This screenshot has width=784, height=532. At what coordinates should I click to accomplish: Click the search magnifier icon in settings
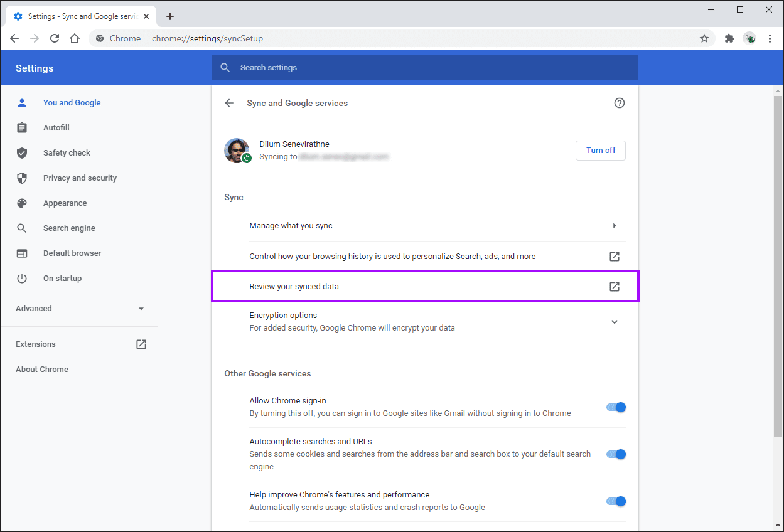click(225, 68)
